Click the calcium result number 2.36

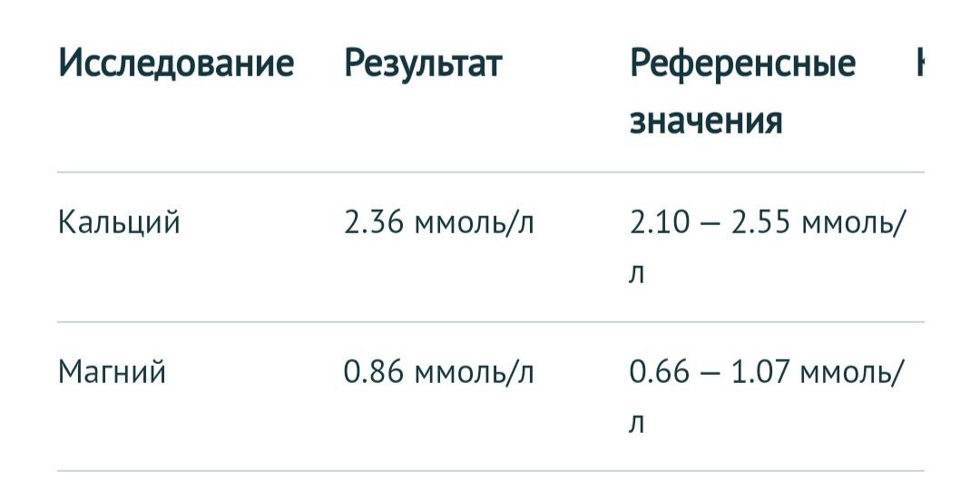tap(374, 222)
